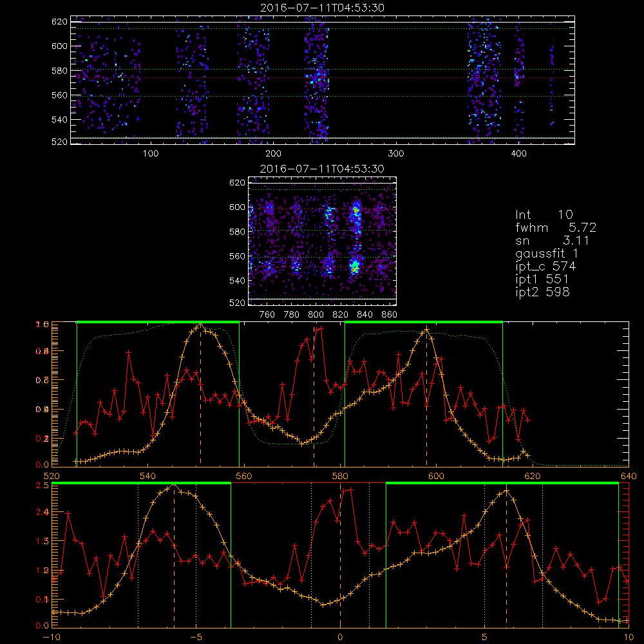644x644 pixels.
Task: Click x-axis label 640 on profile plot
Action: (x=629, y=476)
